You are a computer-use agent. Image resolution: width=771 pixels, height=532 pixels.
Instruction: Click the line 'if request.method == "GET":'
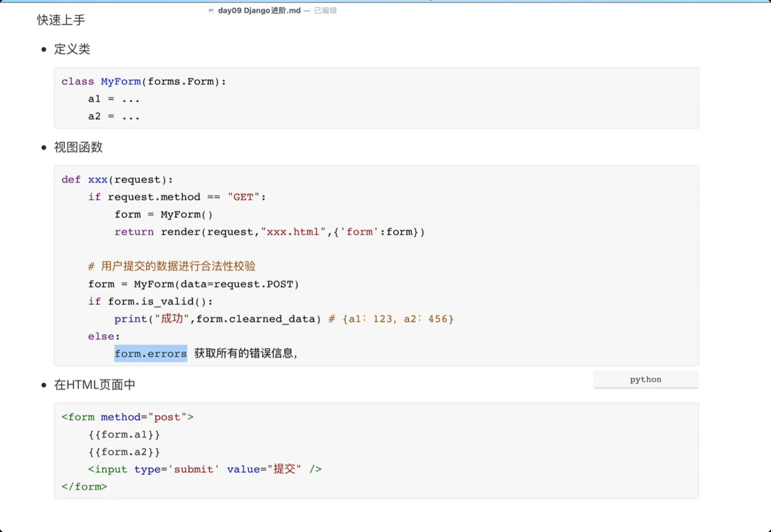(x=177, y=197)
